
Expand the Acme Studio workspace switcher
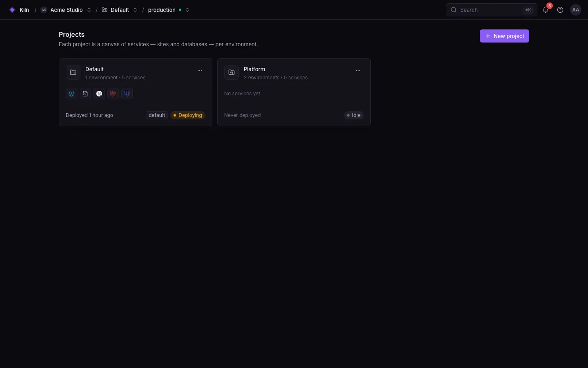[x=89, y=10]
